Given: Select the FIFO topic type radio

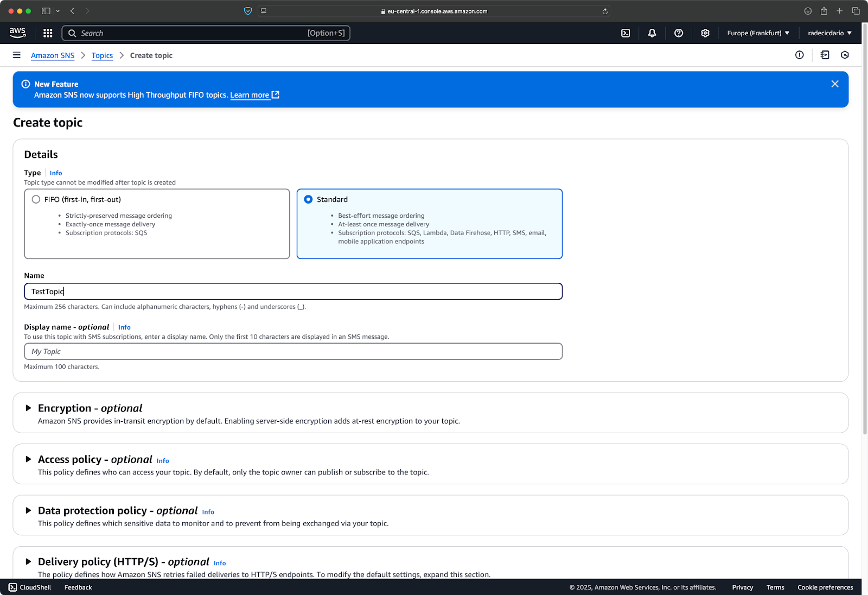Looking at the screenshot, I should coord(36,199).
